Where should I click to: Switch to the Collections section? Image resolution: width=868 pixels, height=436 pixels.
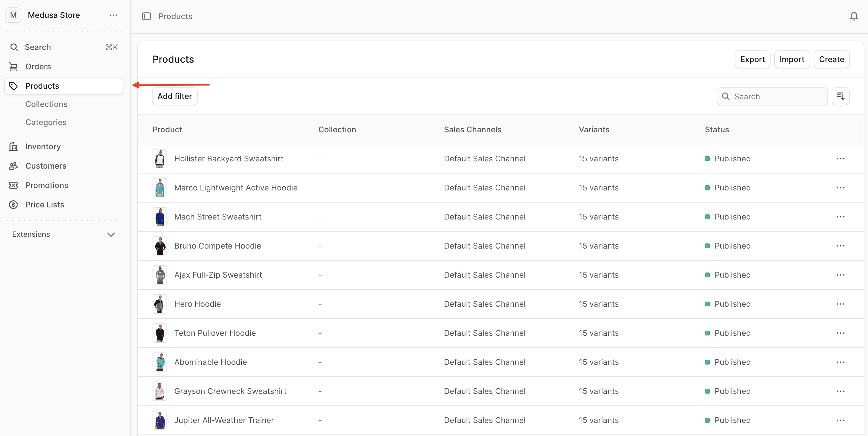(x=47, y=104)
